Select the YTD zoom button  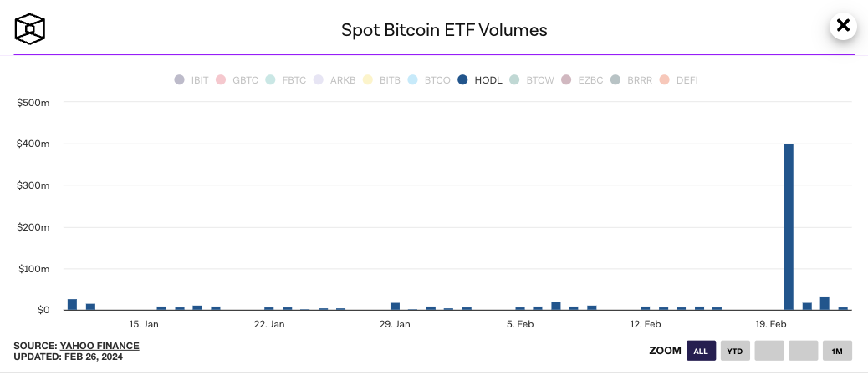click(x=735, y=351)
